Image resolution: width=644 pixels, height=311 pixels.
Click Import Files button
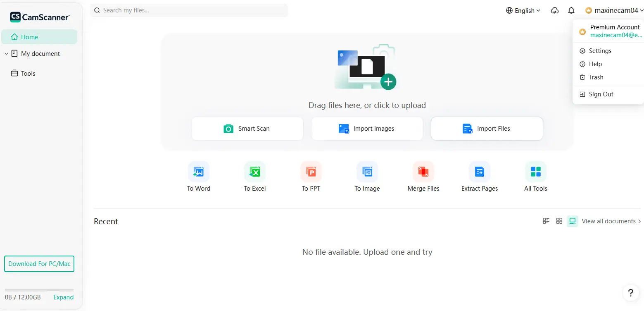point(487,129)
